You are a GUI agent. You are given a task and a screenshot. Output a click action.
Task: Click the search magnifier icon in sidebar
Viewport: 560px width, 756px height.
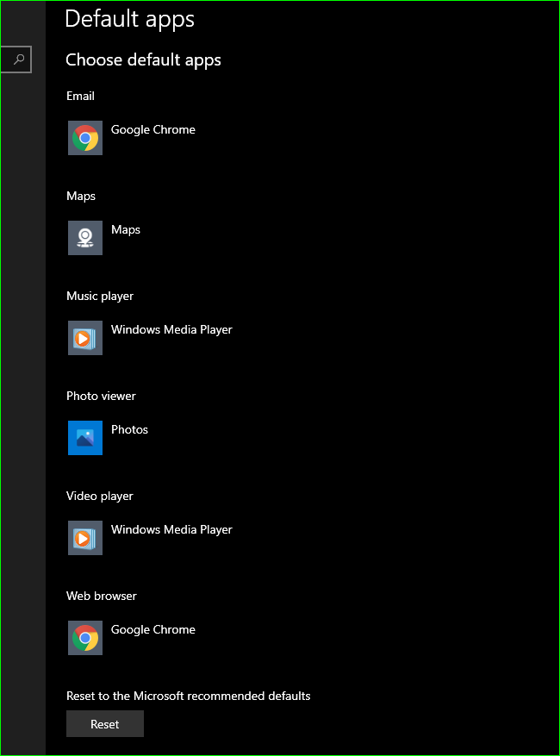pos(19,59)
